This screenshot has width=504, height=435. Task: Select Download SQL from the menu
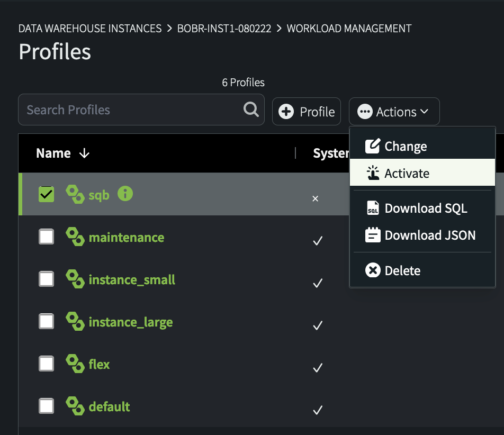click(x=425, y=209)
